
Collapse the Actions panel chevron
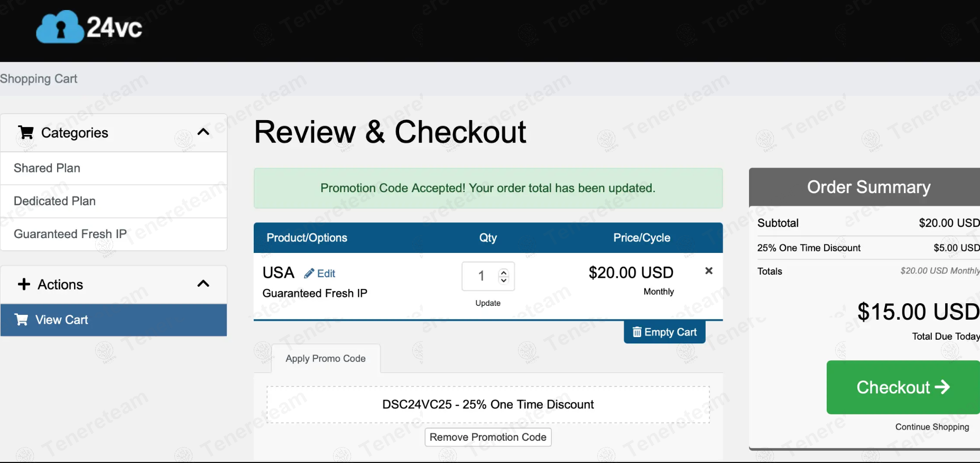[x=204, y=284]
